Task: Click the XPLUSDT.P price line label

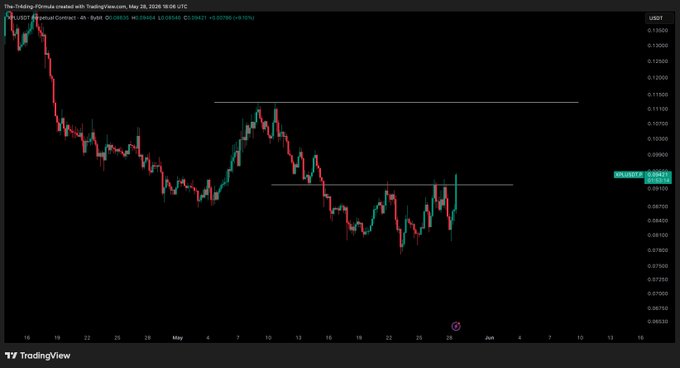Action: click(x=629, y=175)
